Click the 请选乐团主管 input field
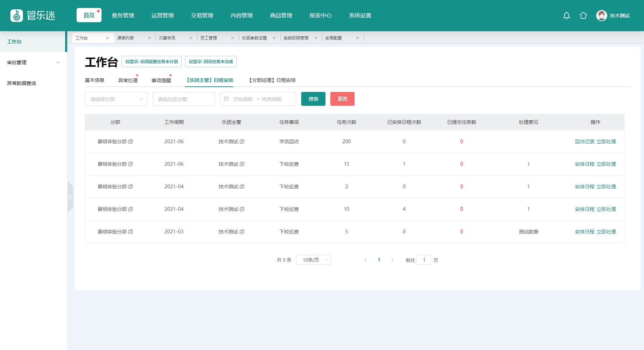644x350 pixels. (183, 99)
